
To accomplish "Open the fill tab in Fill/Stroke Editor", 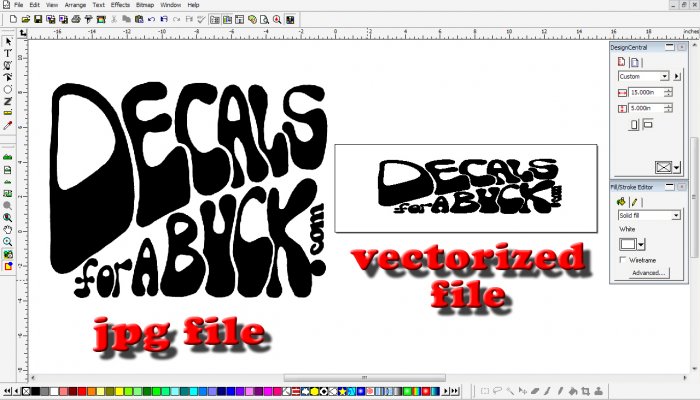I will pos(621,202).
